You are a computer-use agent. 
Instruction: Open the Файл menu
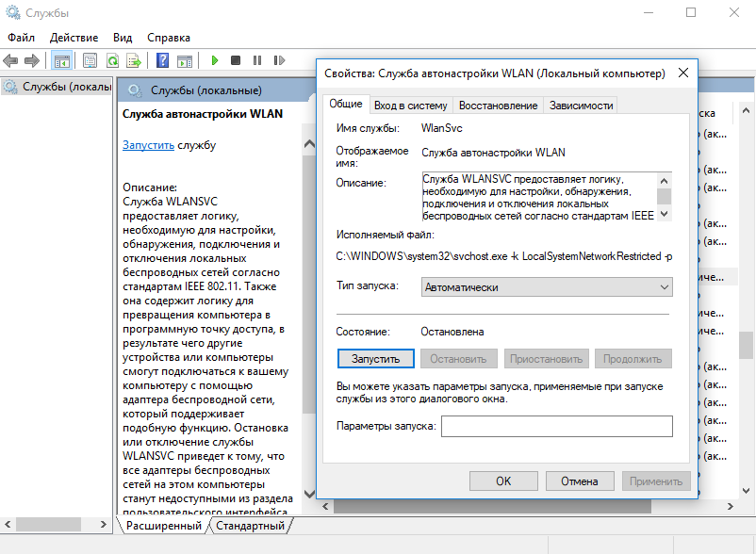pyautogui.click(x=21, y=38)
